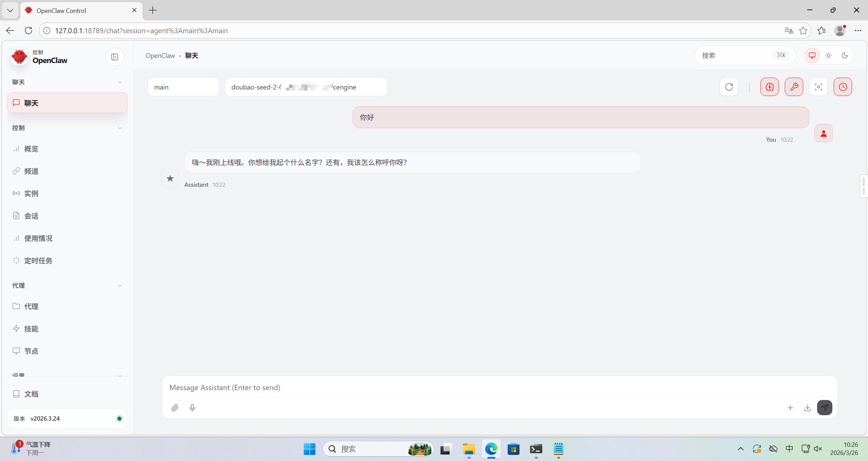This screenshot has height=461, width=868.
Task: Open 实例 instances in sidebar
Action: click(68, 194)
